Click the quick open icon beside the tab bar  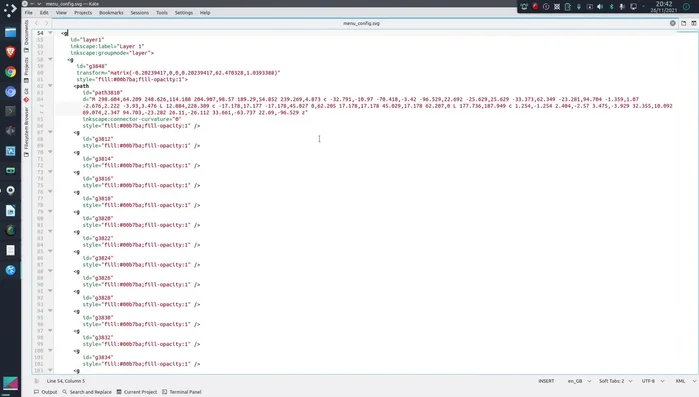683,23
